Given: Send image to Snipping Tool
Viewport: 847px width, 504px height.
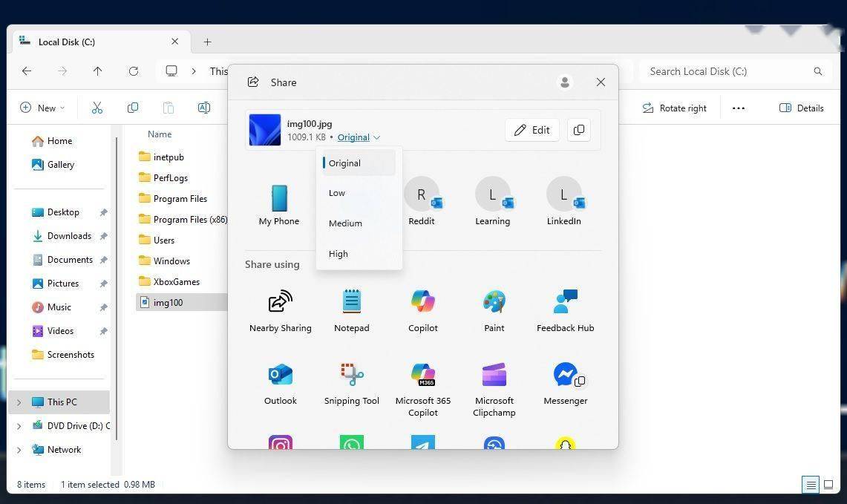Looking at the screenshot, I should [x=352, y=384].
